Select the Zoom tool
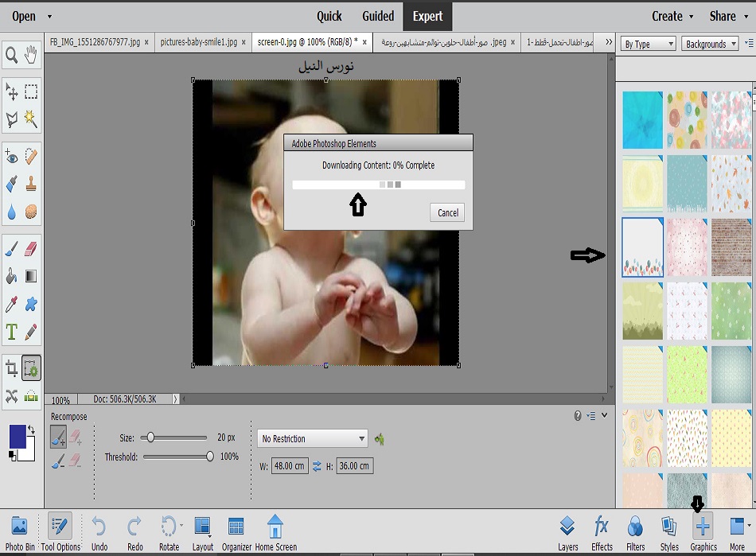The height and width of the screenshot is (556, 756). [12, 54]
